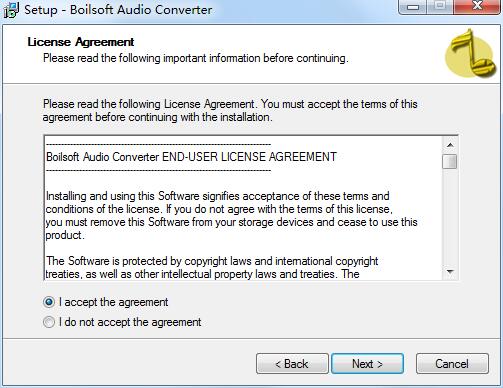Click the "I accept the agreement" label text
This screenshot has width=503, height=388.
pos(113,302)
